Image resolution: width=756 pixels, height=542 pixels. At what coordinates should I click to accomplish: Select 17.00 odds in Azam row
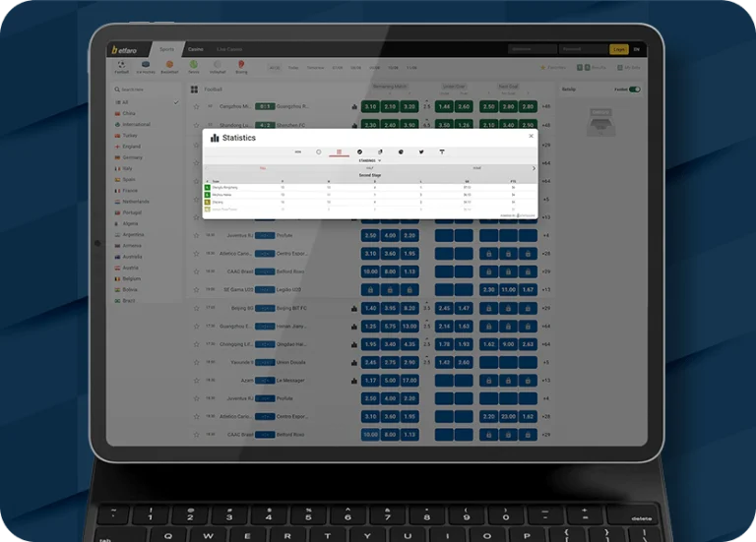[x=409, y=381]
